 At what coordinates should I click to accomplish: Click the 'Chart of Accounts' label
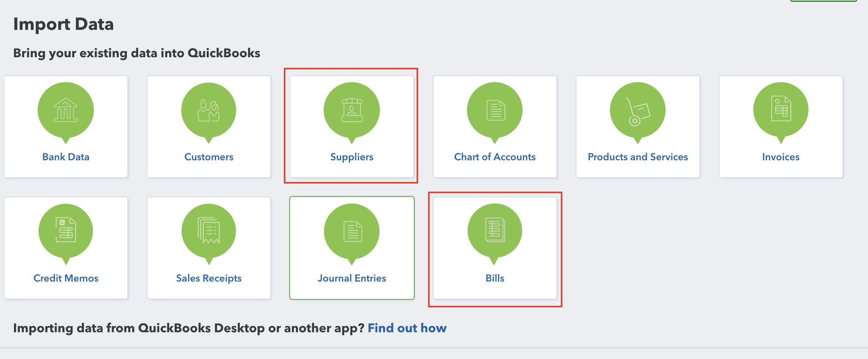[495, 157]
